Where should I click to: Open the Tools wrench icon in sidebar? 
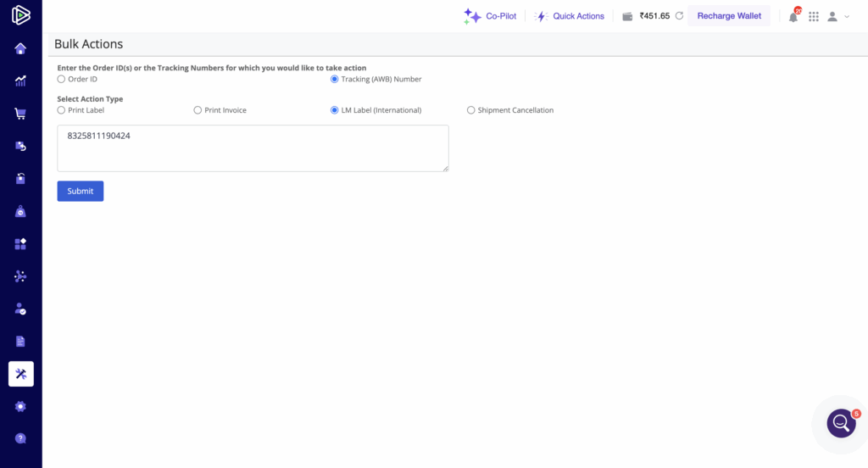pyautogui.click(x=21, y=374)
